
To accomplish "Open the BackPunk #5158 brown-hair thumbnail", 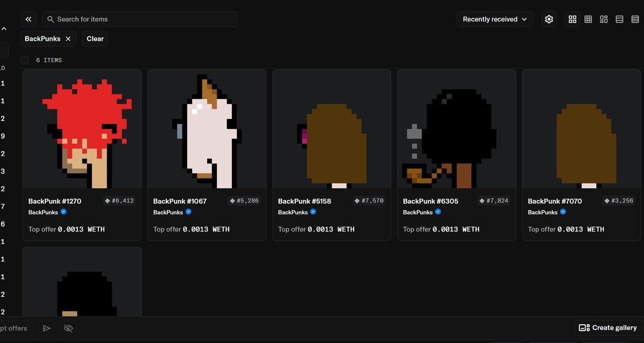I will click(332, 129).
